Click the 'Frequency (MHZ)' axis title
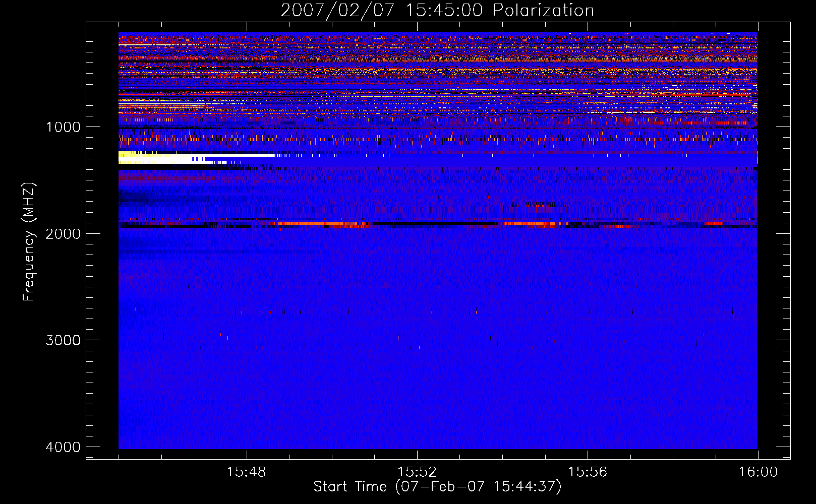Image resolution: width=816 pixels, height=504 pixels. (29, 242)
